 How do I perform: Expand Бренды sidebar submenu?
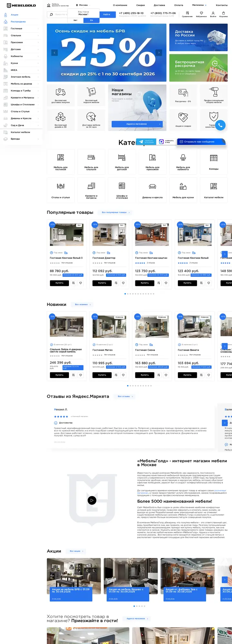(x=38, y=139)
